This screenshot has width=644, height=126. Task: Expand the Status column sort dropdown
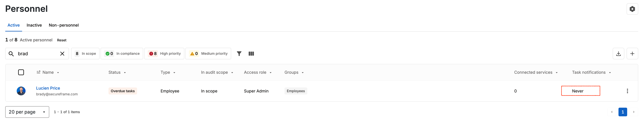(x=125, y=72)
